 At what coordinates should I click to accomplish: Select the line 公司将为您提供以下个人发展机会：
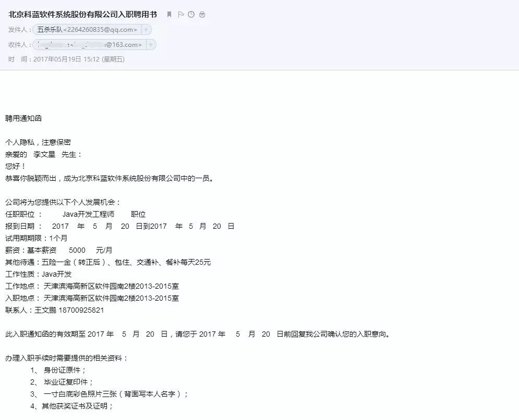(63, 202)
